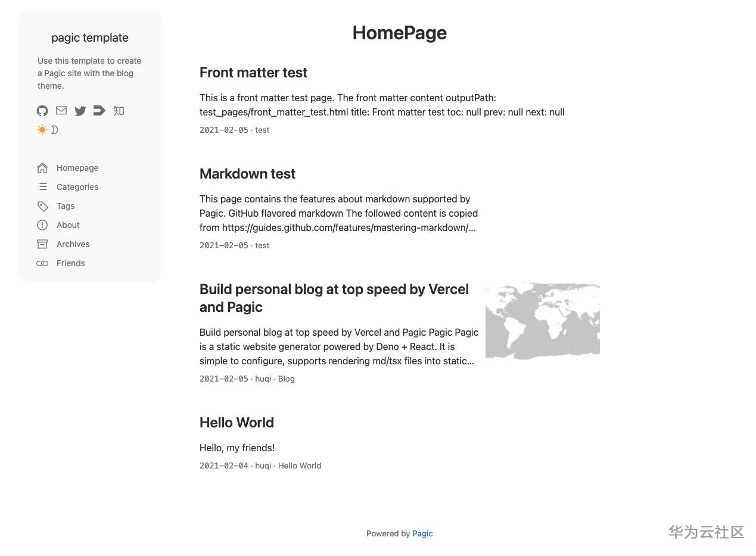The height and width of the screenshot is (556, 756).
Task: Open the Markdown test post
Action: click(247, 174)
